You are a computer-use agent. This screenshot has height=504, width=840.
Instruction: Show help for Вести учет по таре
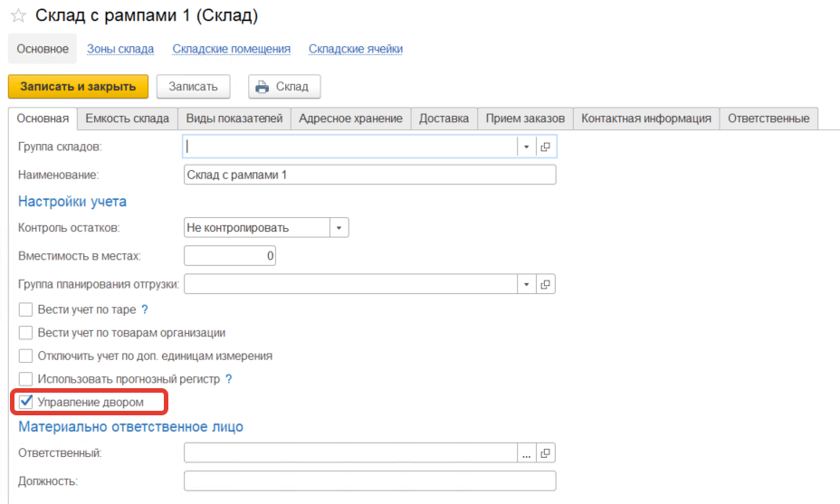[145, 309]
